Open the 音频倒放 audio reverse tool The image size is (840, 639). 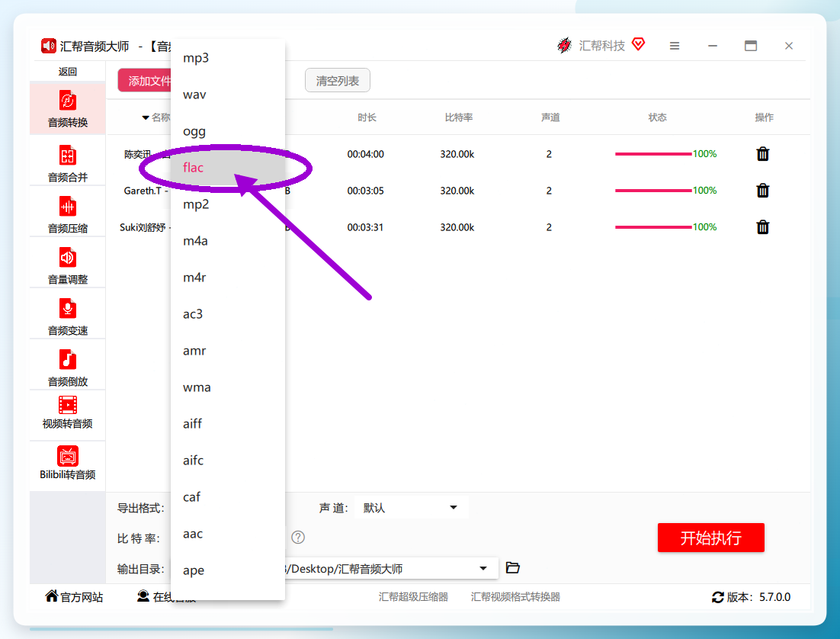tap(68, 368)
